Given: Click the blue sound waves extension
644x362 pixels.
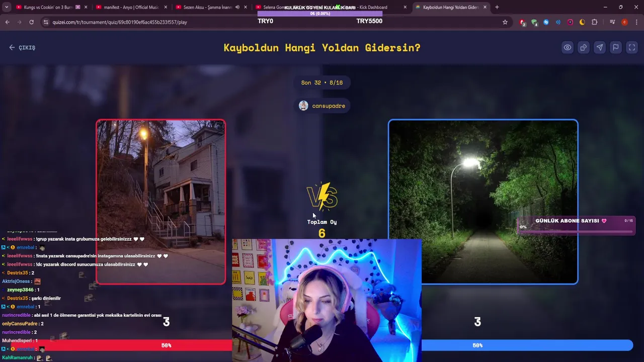Looking at the screenshot, I should tap(558, 22).
